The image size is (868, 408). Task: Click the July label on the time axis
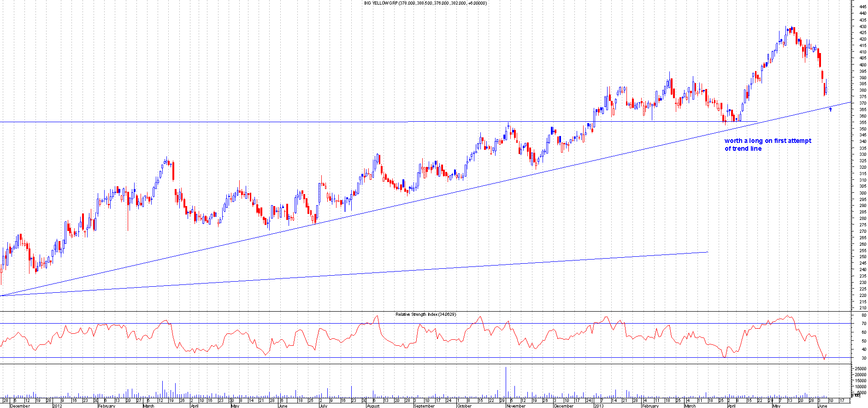(323, 406)
